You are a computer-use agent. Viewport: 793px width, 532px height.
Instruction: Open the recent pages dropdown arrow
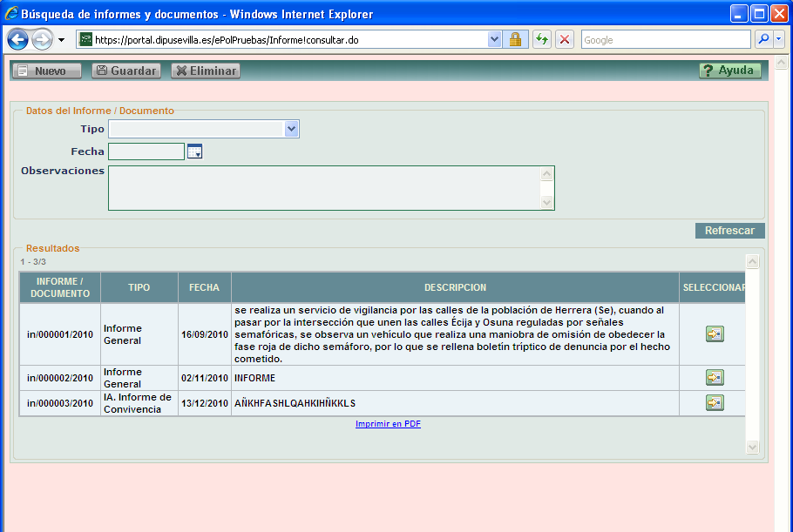61,40
